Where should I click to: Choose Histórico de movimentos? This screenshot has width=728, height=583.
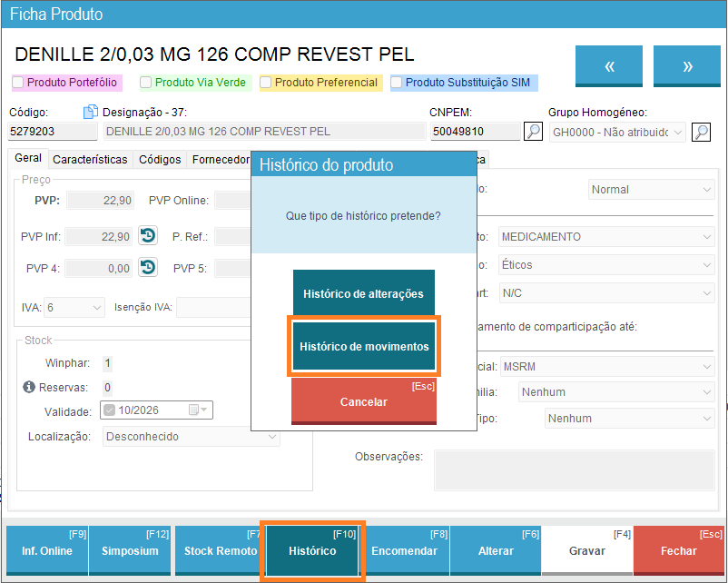pos(364,346)
